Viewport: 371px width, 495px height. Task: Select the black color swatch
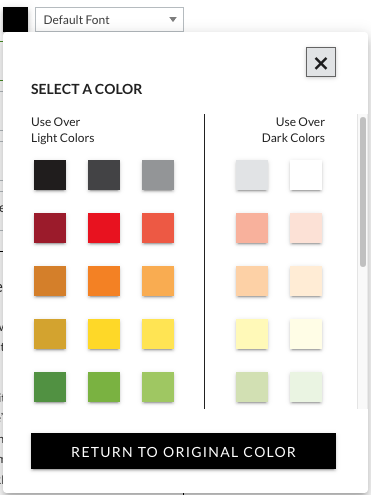50,175
